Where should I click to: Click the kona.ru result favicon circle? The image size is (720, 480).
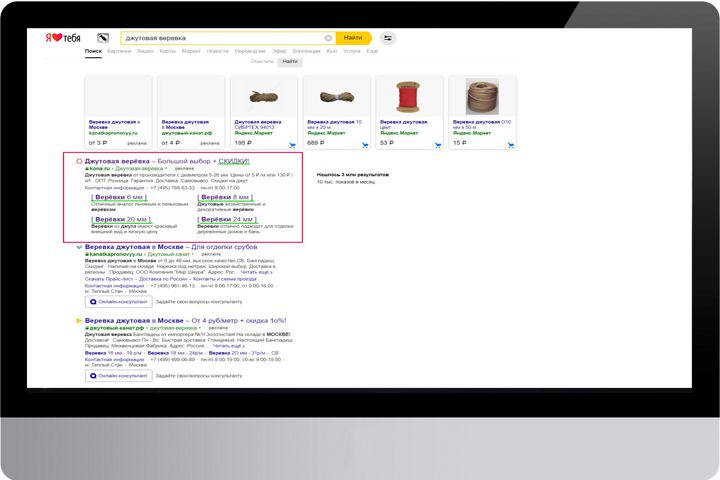pos(79,161)
